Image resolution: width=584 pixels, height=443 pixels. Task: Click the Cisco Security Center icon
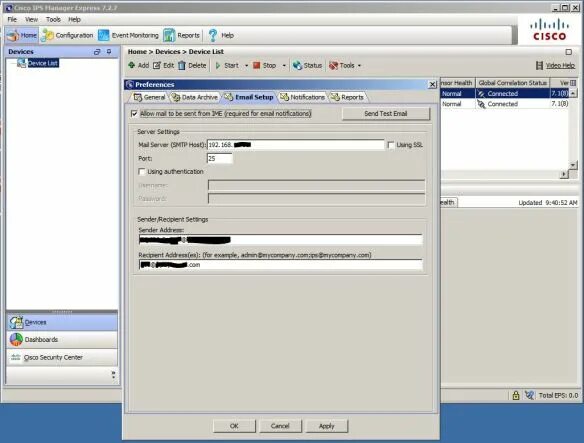point(16,357)
